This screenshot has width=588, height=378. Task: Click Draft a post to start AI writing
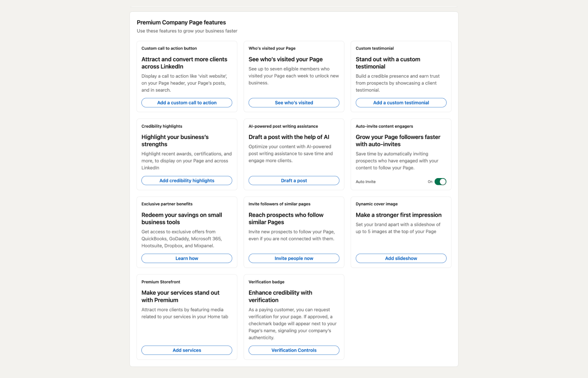[x=294, y=180]
